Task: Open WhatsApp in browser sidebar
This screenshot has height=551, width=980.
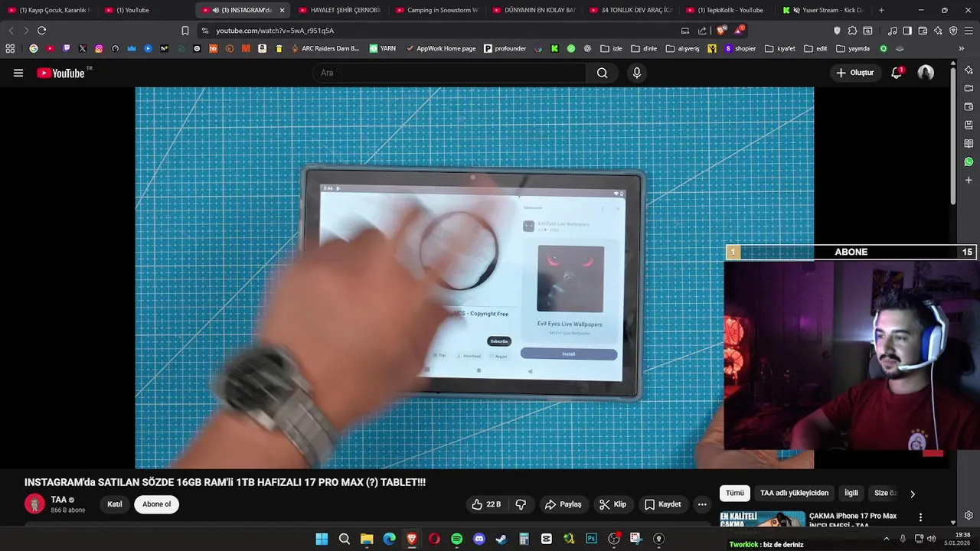Action: 969,161
